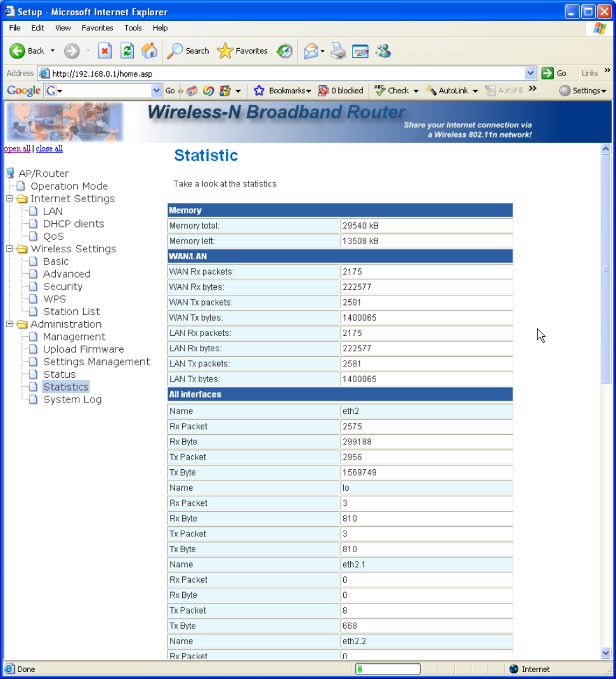Open the Operation Mode page
Image resolution: width=616 pixels, height=679 pixels.
(69, 186)
